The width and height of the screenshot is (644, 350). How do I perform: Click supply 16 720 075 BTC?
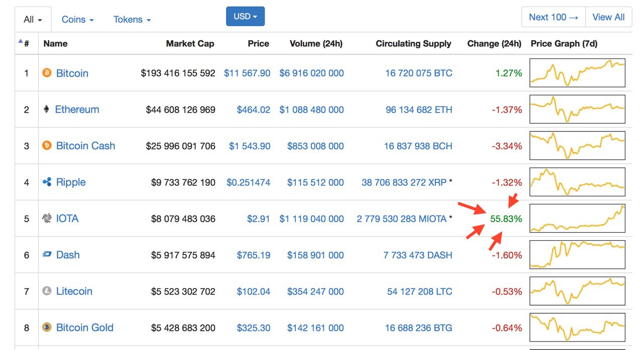[419, 73]
